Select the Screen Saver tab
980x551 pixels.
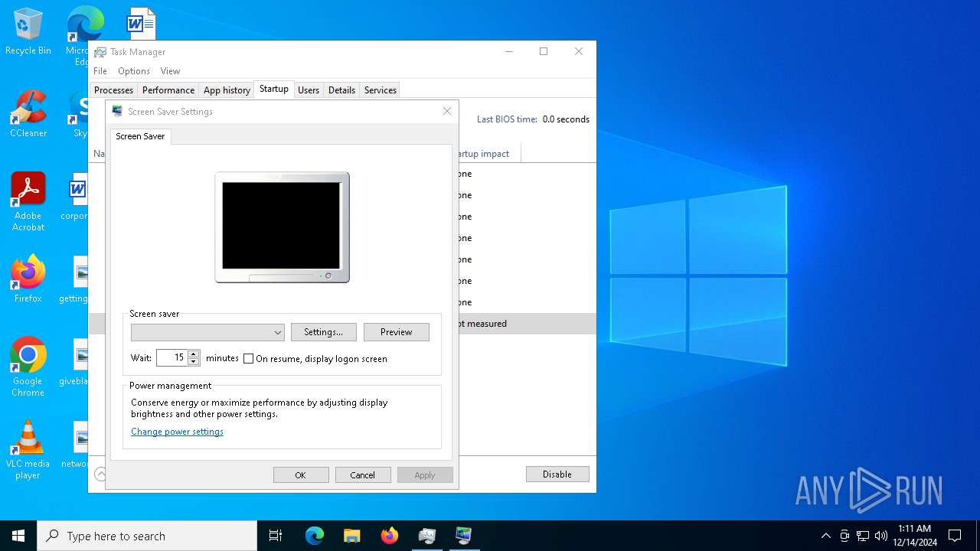(x=140, y=136)
